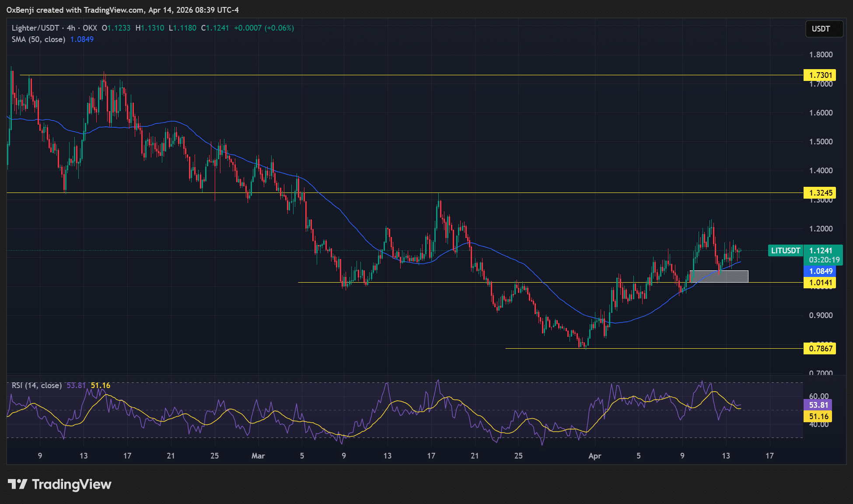Click the current price 1.1241 label
The height and width of the screenshot is (504, 853).
(821, 250)
